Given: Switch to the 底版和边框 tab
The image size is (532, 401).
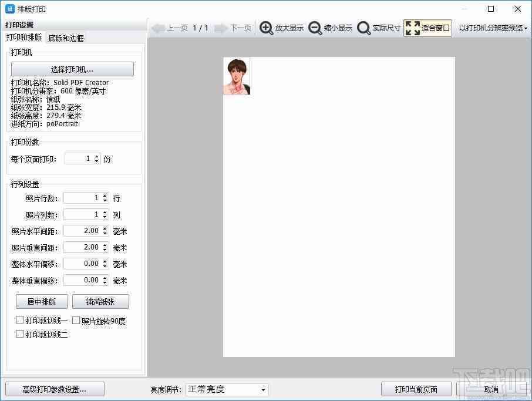Looking at the screenshot, I should tap(66, 38).
